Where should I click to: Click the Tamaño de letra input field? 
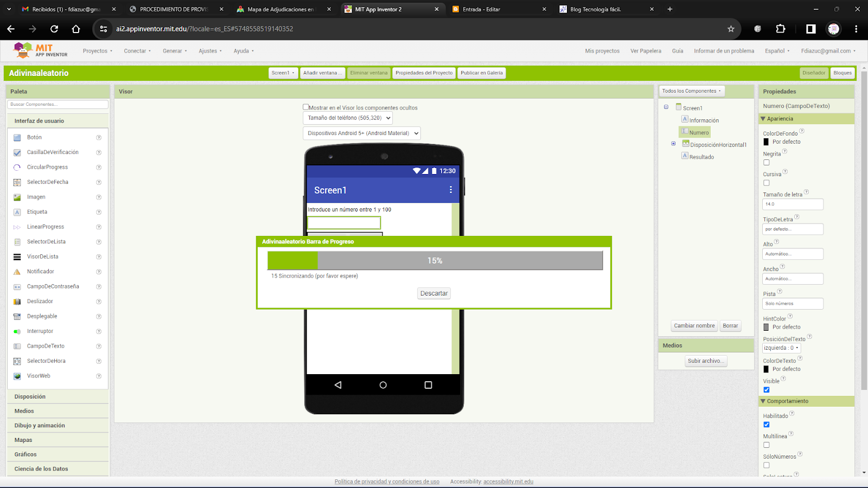793,204
